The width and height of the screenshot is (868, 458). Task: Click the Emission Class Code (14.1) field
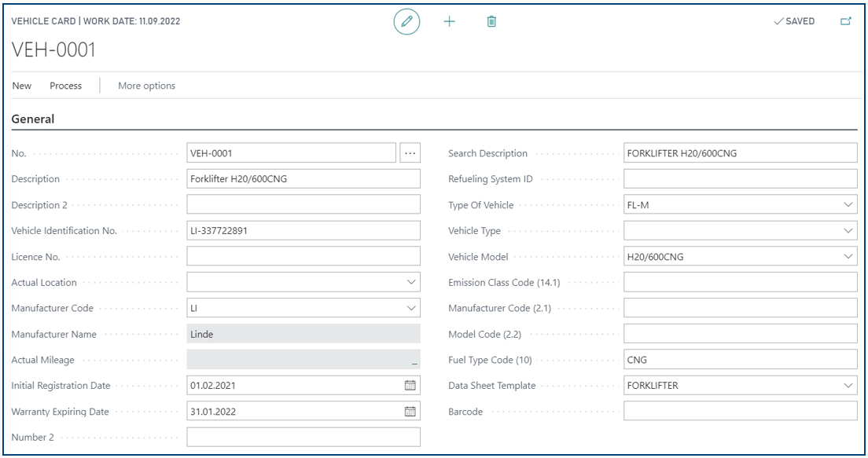pyautogui.click(x=740, y=282)
